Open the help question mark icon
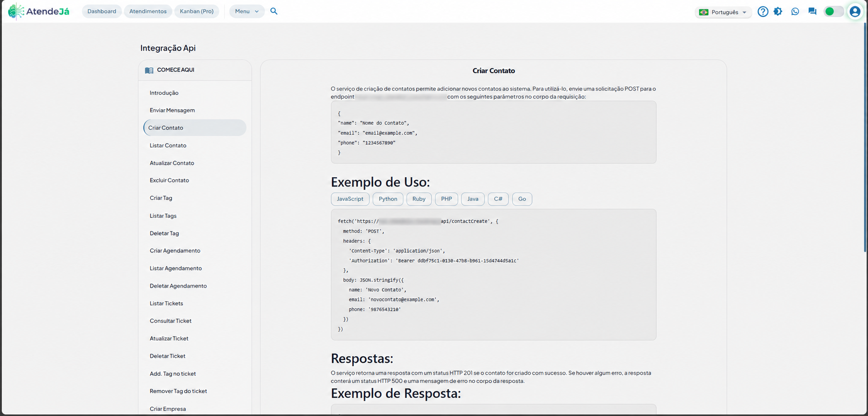 click(763, 12)
